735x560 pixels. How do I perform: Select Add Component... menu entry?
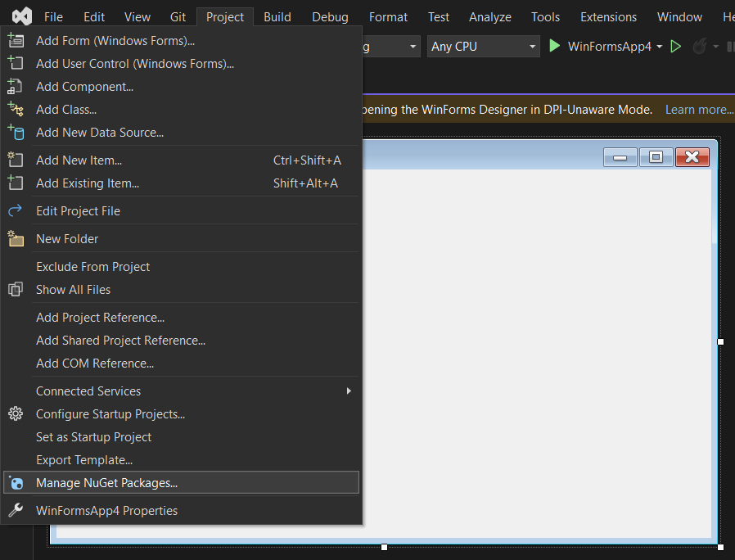point(181,86)
